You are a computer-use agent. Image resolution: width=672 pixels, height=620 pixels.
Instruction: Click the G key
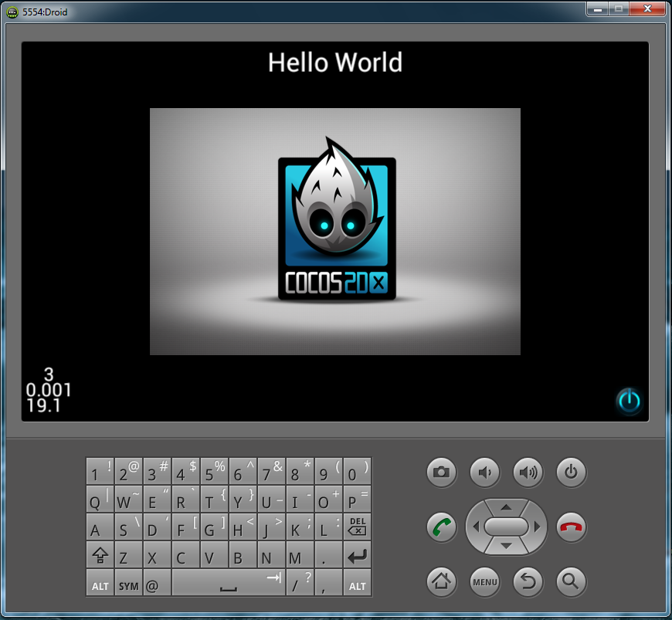[214, 526]
